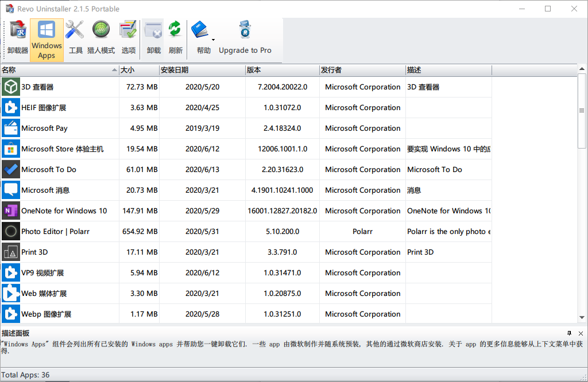588x382 pixels.
Task: Pin the description panel (描述面板)
Action: (569, 333)
